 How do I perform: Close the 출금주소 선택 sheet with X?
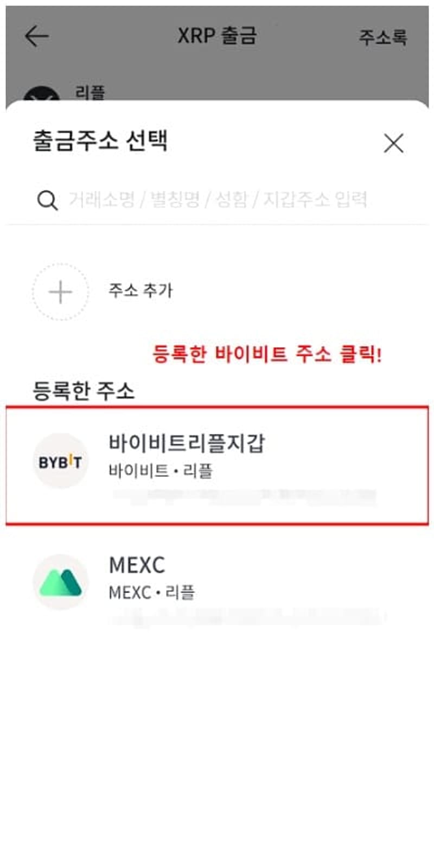pyautogui.click(x=393, y=143)
